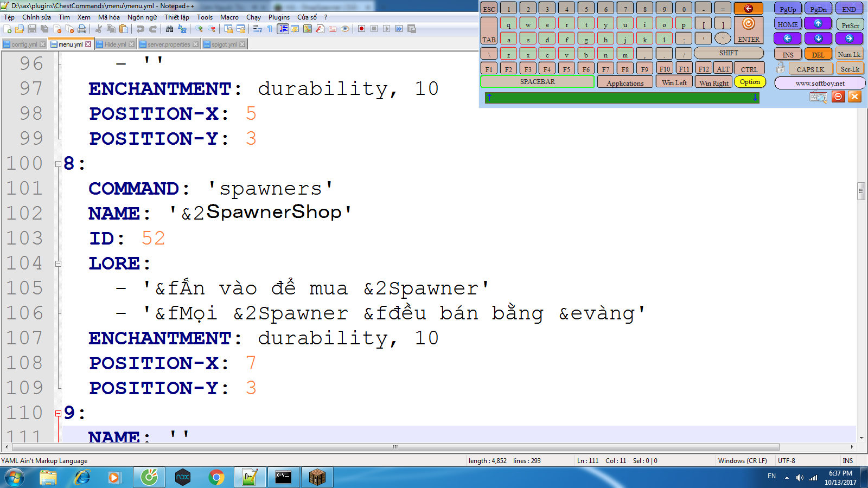Click the Paste clipboard icon
This screenshot has height=488, width=868.
(124, 29)
